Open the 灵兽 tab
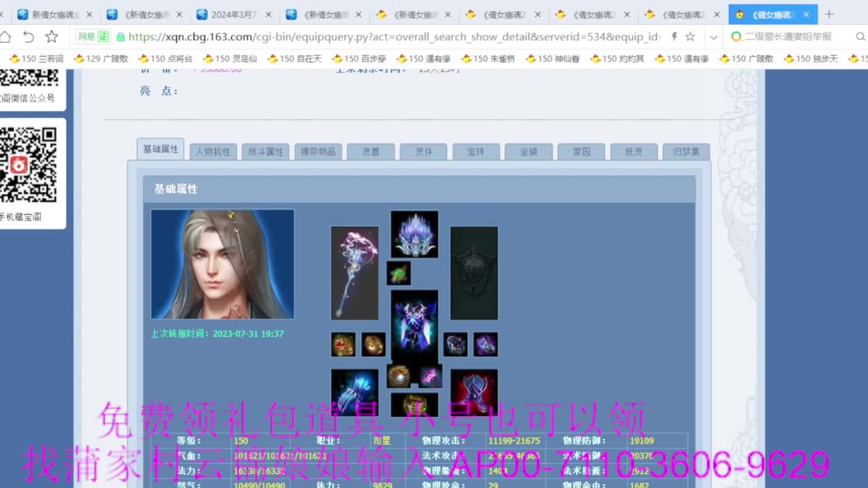Viewport: 868px width, 488px height. (x=371, y=152)
